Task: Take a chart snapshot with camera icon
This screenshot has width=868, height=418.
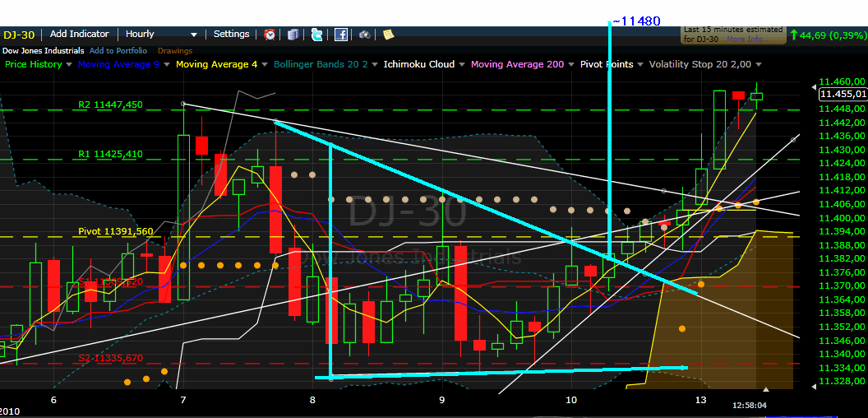Action: 364,35
